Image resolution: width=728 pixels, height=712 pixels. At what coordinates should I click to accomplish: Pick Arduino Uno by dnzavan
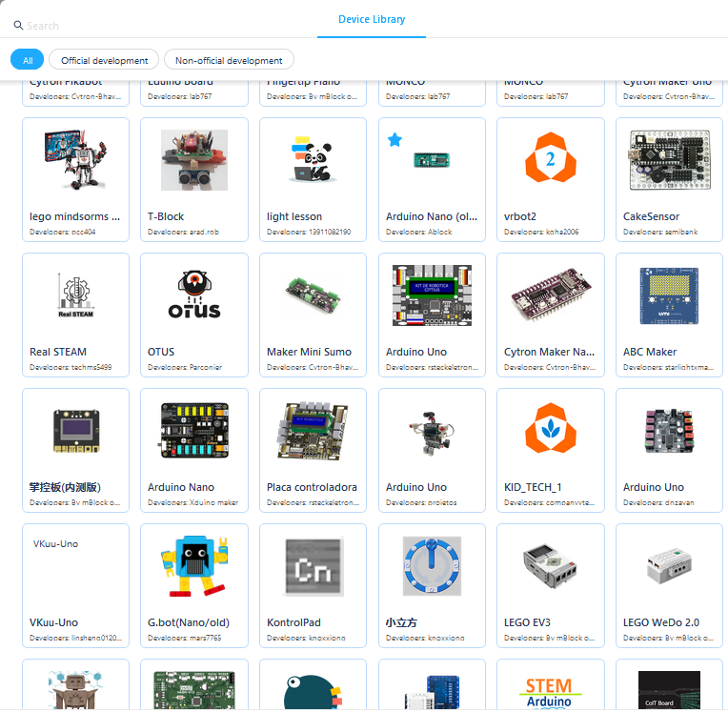click(670, 451)
